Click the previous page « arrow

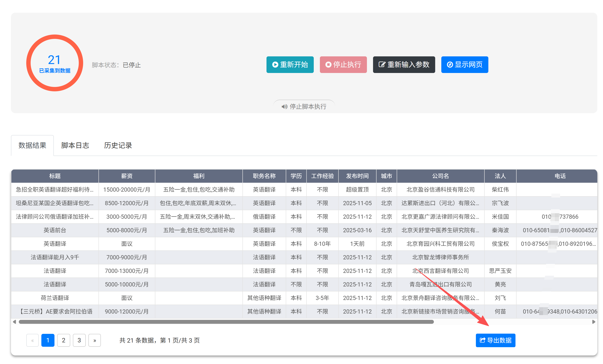(x=32, y=340)
